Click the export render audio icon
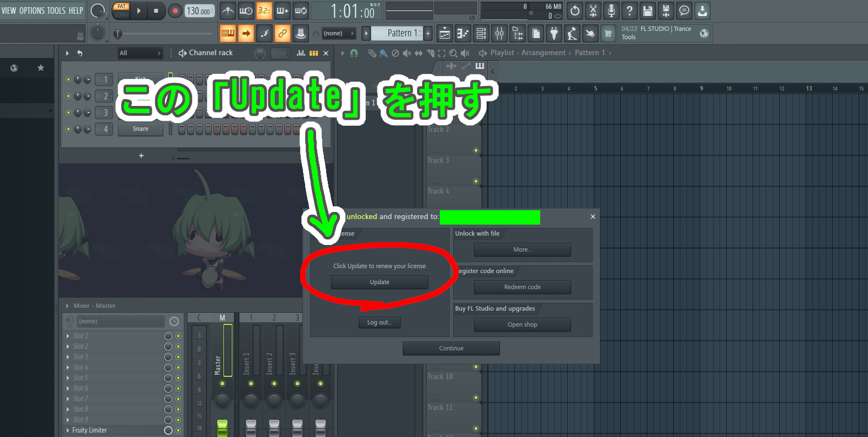 pos(666,10)
